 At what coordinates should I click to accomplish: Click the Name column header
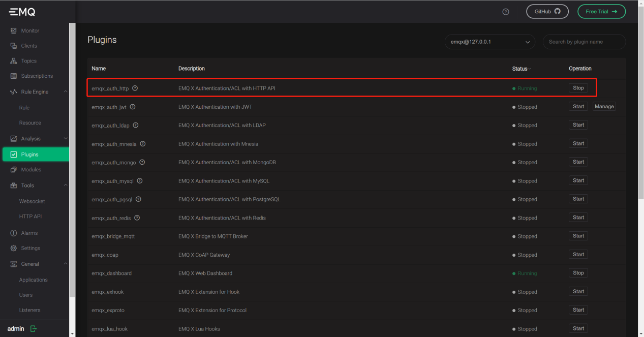coord(99,69)
